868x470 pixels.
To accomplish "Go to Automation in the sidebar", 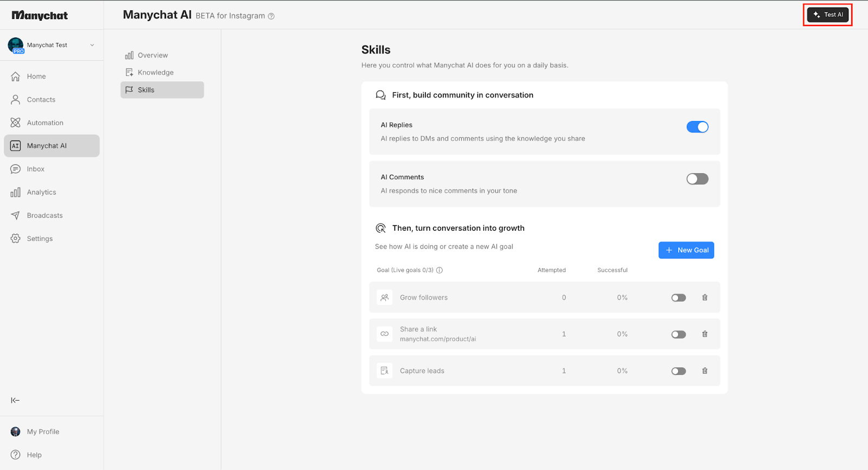I will pos(45,123).
